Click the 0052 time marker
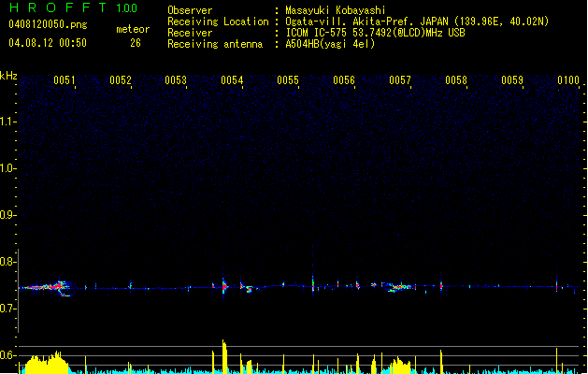 click(121, 79)
